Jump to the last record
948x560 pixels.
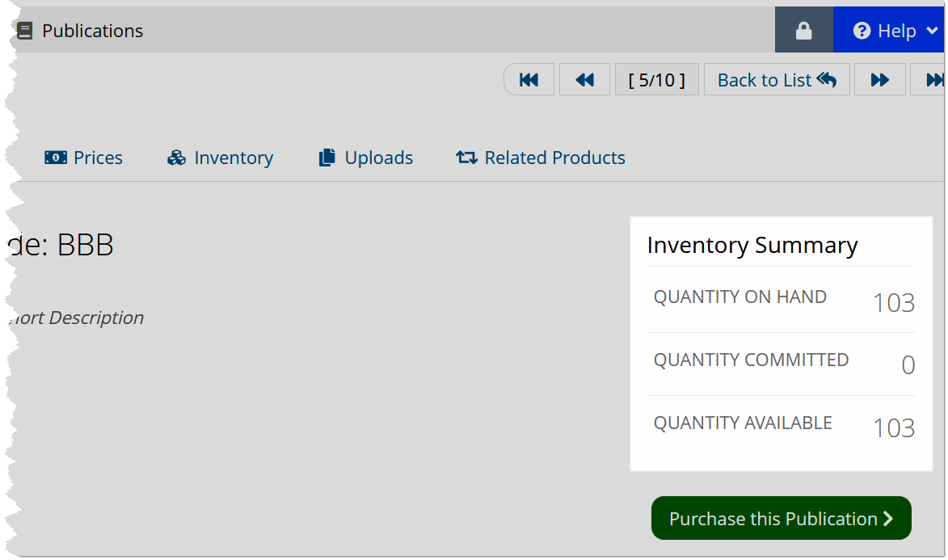pos(930,80)
